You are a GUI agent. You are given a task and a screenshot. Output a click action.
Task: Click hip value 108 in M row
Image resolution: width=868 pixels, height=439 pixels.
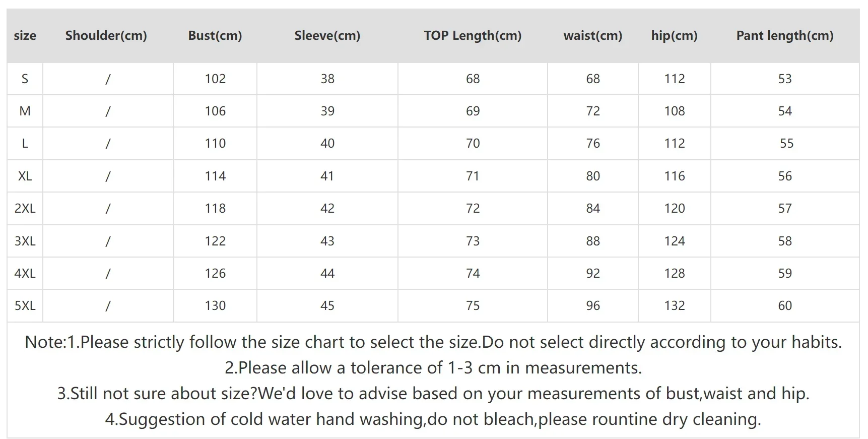675,111
